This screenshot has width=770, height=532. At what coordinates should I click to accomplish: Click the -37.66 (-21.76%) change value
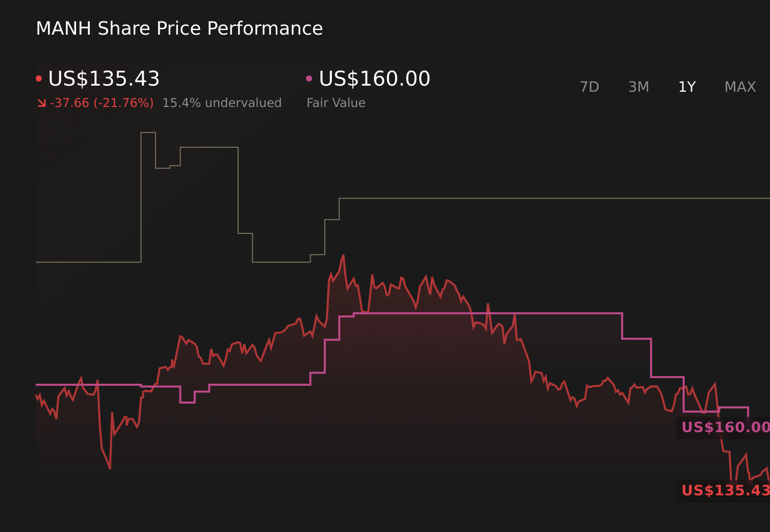pyautogui.click(x=102, y=102)
